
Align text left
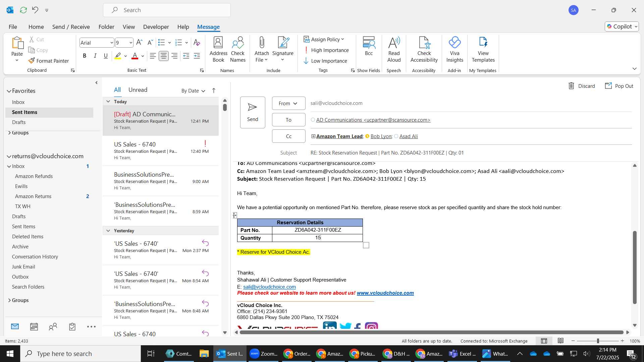tap(153, 56)
